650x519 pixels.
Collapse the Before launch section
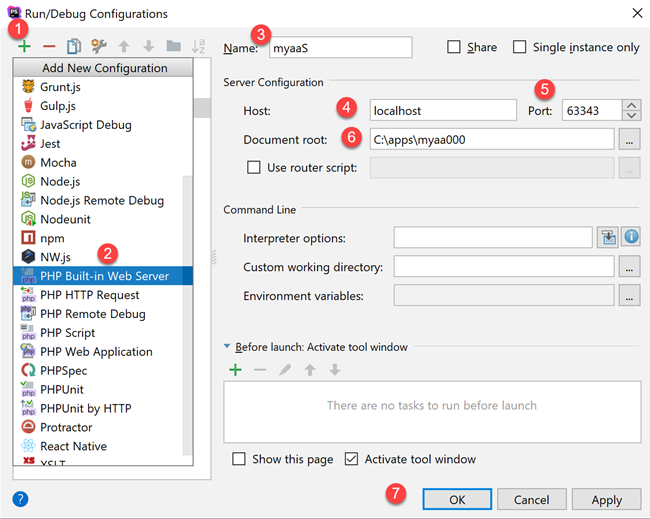point(227,346)
